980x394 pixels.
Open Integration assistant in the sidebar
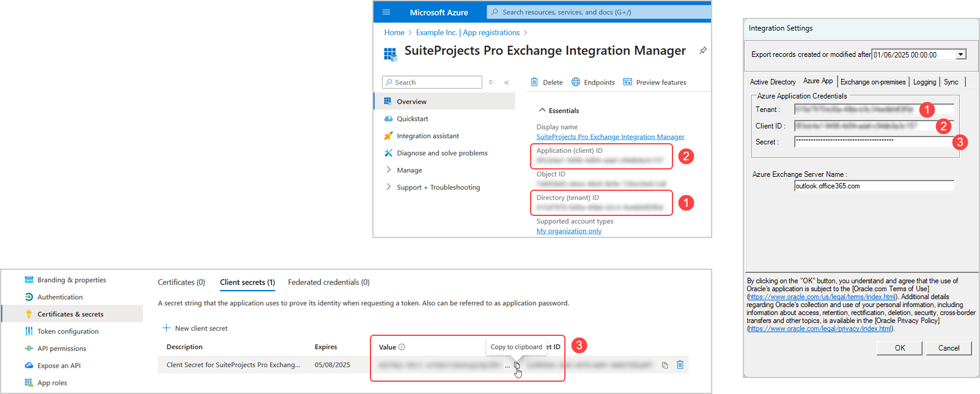pos(421,136)
